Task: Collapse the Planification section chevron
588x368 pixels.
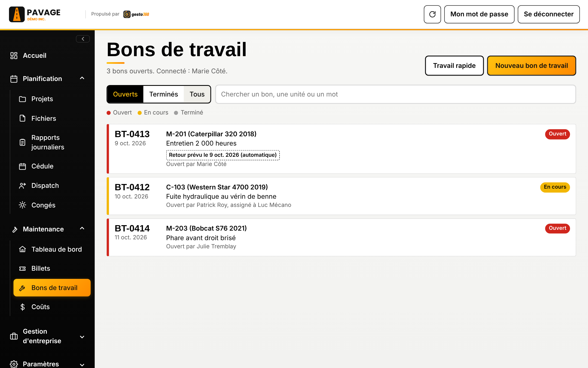Action: click(x=82, y=79)
